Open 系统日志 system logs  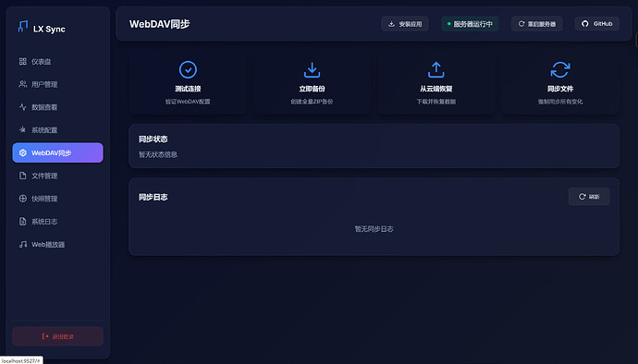click(x=57, y=221)
